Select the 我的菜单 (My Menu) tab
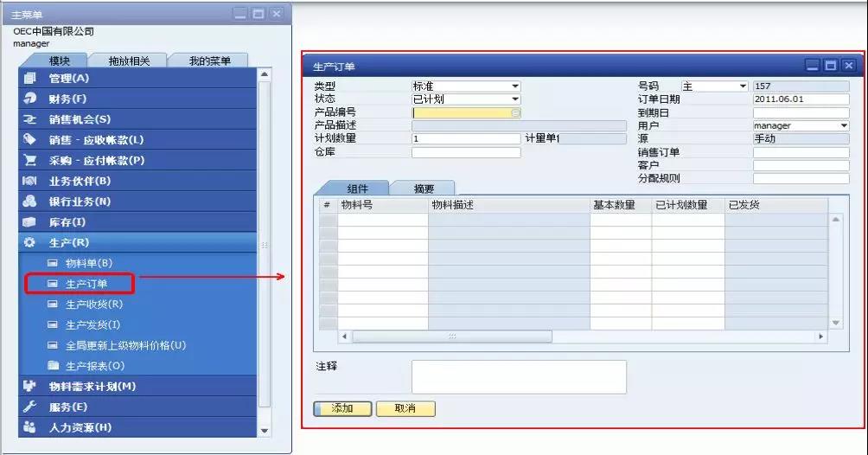The image size is (868, 455). point(209,61)
